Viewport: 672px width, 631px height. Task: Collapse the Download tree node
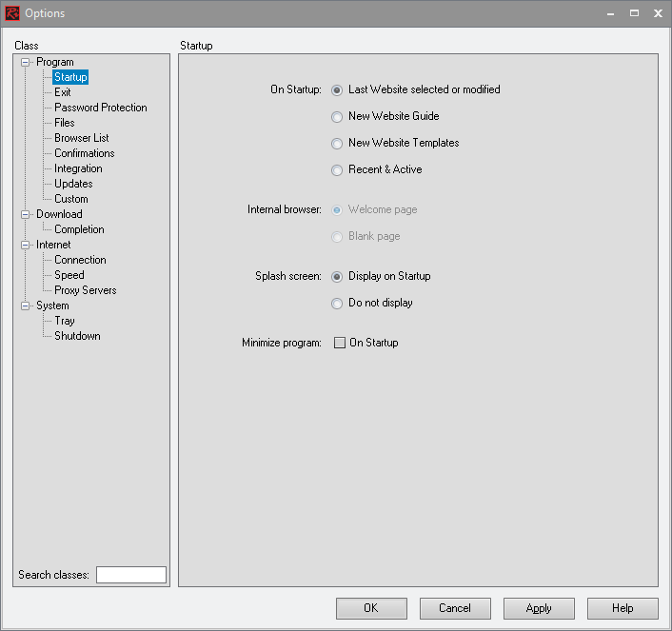pos(26,214)
